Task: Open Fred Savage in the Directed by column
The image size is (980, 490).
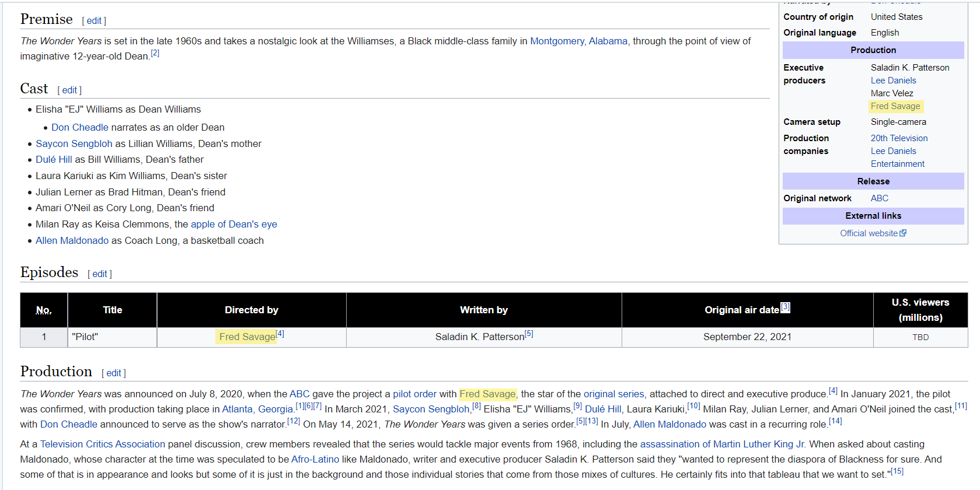Action: (x=247, y=337)
